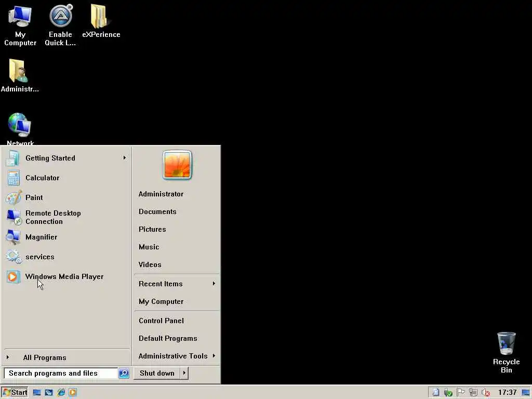Screen dimensions: 532x399
Task: Click the network connection tray icon
Action: point(473,393)
